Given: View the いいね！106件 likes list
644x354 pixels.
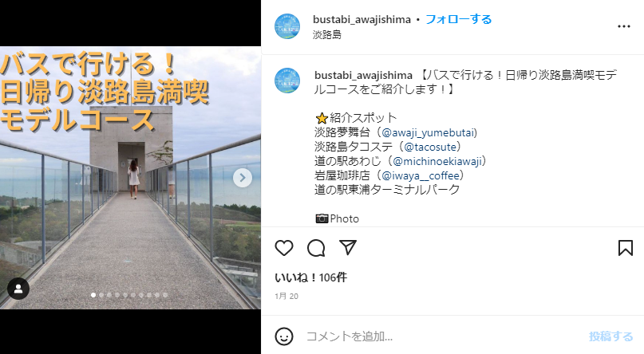Looking at the screenshot, I should 311,277.
